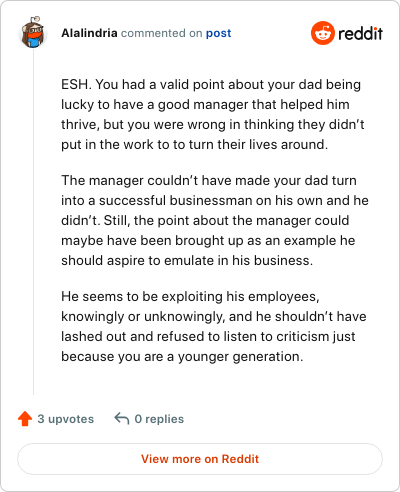Click the reply arrow icon
This screenshot has height=492, width=400.
(122, 418)
